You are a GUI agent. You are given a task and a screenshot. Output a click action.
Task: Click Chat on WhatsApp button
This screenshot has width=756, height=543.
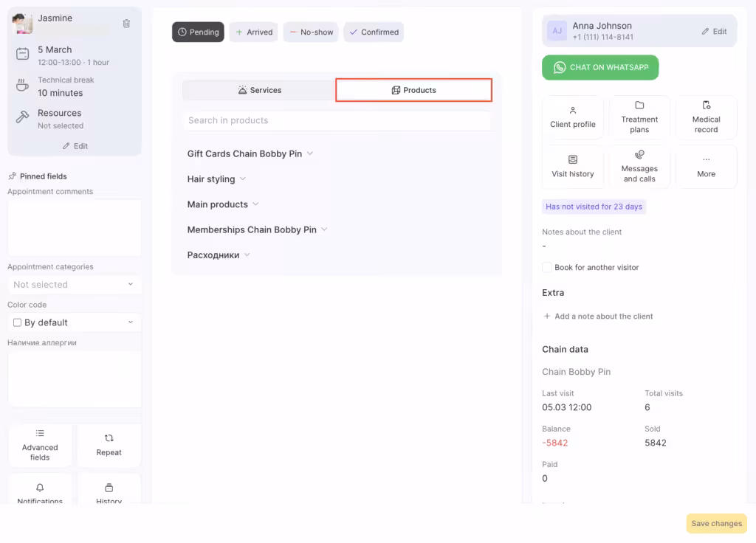(599, 67)
